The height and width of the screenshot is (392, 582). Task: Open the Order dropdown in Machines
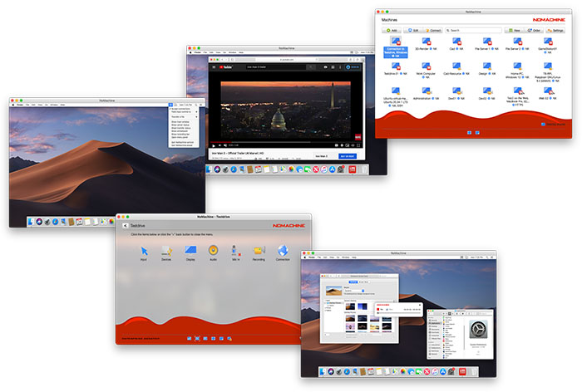click(535, 30)
